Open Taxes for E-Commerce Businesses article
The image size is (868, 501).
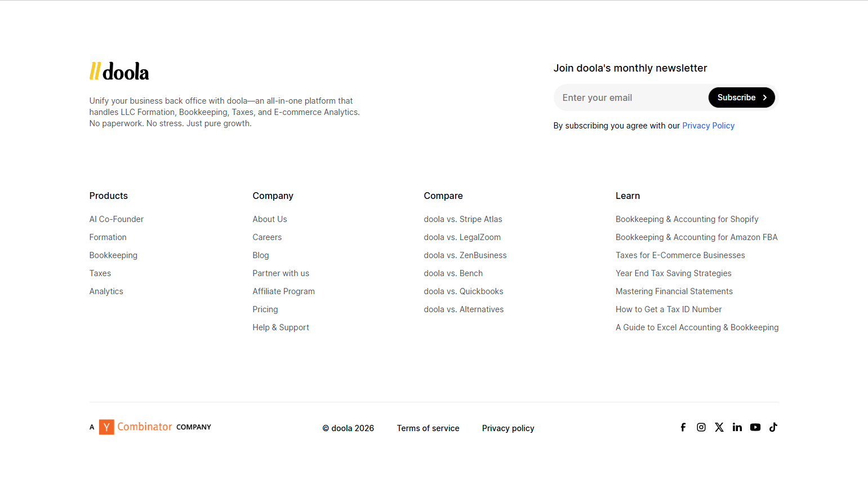pyautogui.click(x=680, y=255)
